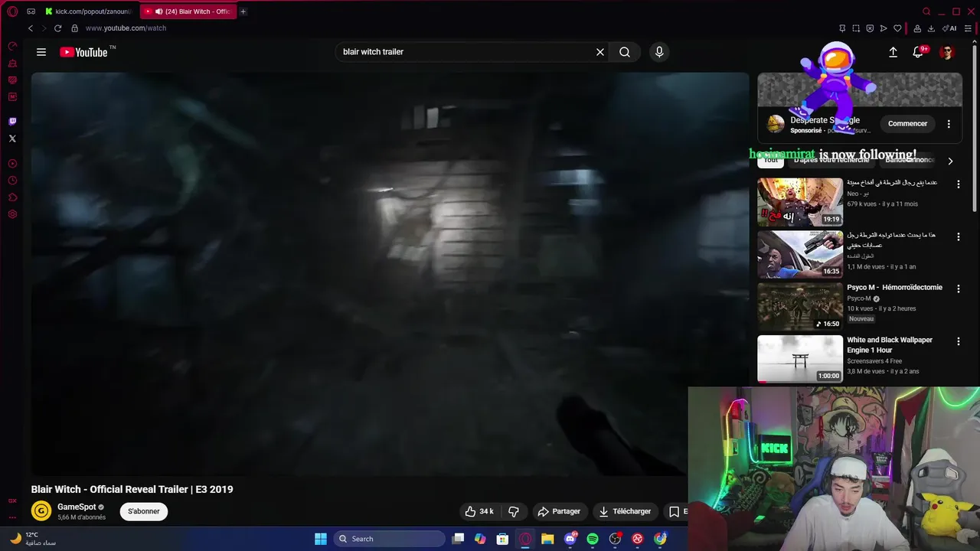
Task: Open File Explorer from the taskbar
Action: tap(547, 539)
